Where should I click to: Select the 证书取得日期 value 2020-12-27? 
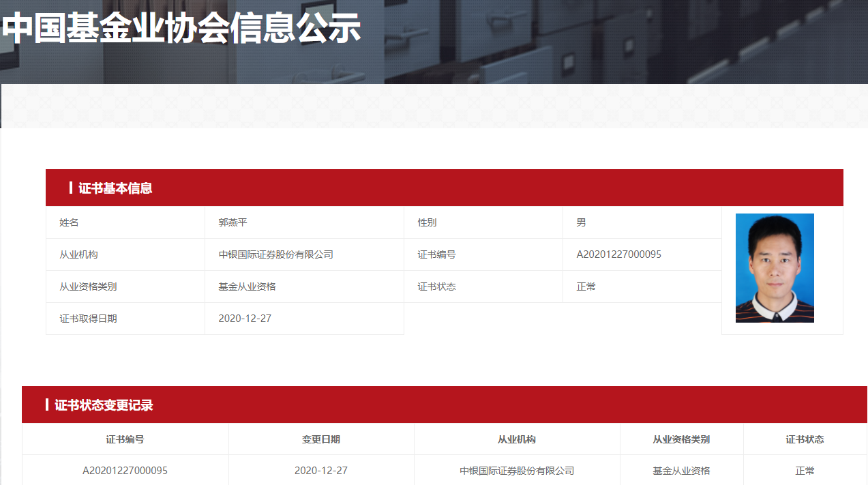click(x=245, y=319)
